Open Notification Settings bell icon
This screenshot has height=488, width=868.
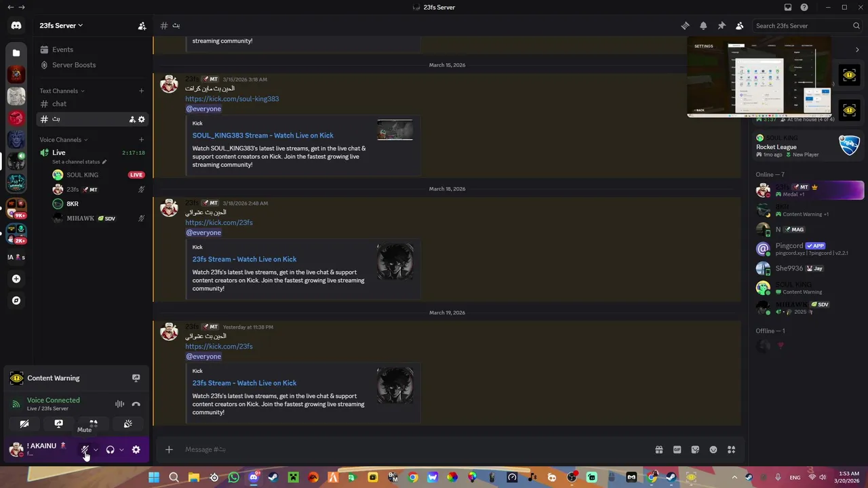coord(703,26)
